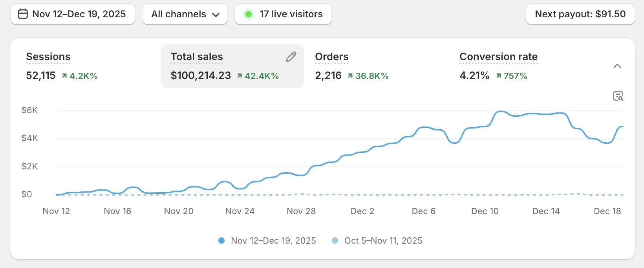
Task: Click the light blue Oct 5–Nov 11 legend swatch
Action: click(335, 240)
